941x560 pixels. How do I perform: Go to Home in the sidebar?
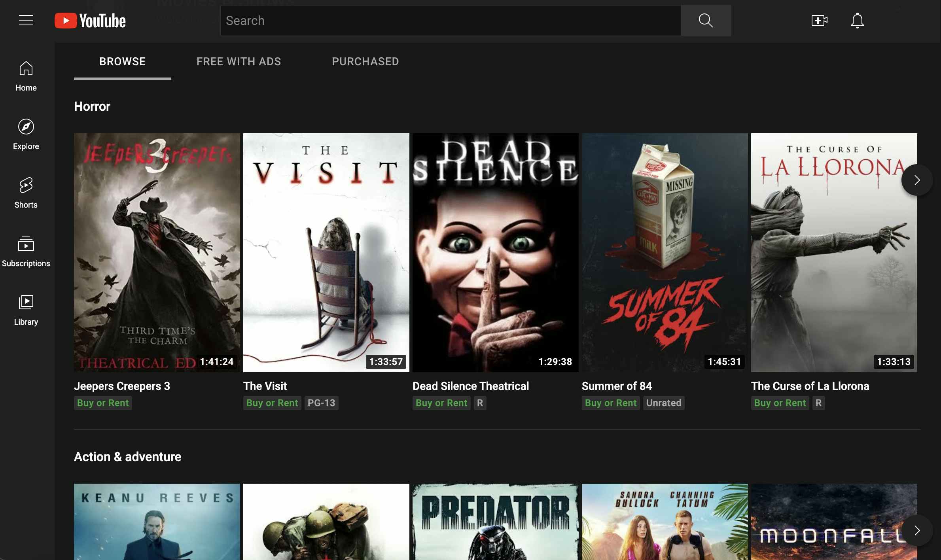(x=26, y=76)
